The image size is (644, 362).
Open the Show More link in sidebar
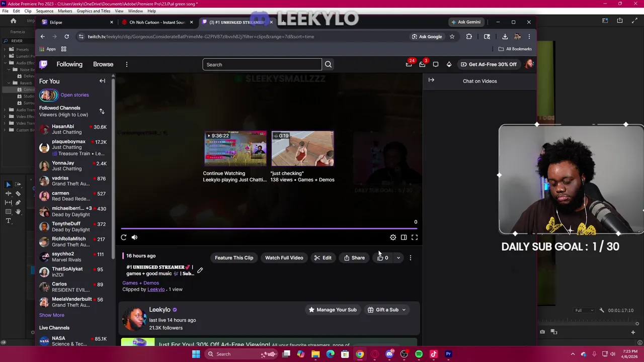click(x=52, y=315)
